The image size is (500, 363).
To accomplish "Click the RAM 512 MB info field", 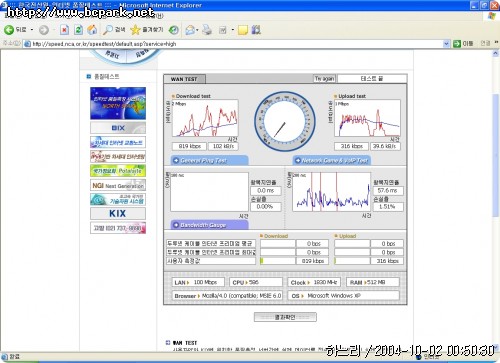I will tap(373, 282).
